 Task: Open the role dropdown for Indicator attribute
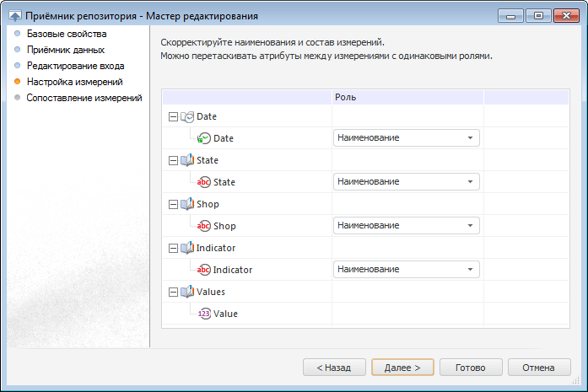pyautogui.click(x=469, y=270)
